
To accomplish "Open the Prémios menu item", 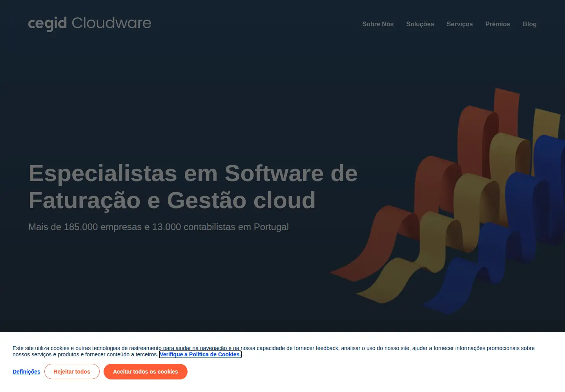I will (x=498, y=24).
